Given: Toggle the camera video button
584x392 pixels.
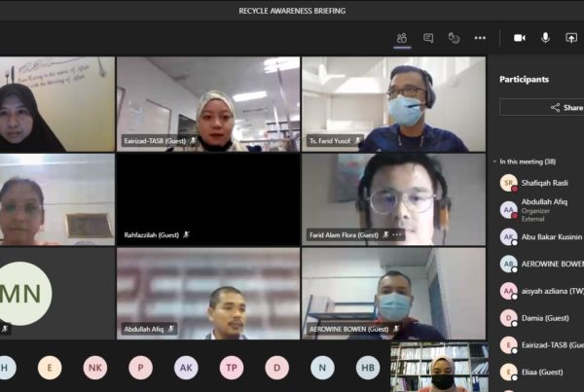Looking at the screenshot, I should click(x=520, y=38).
